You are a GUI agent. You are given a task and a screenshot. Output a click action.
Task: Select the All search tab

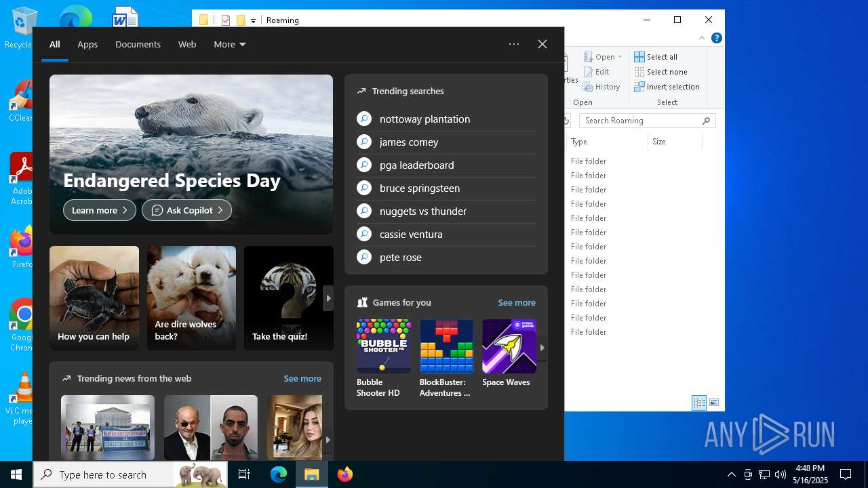(x=55, y=44)
